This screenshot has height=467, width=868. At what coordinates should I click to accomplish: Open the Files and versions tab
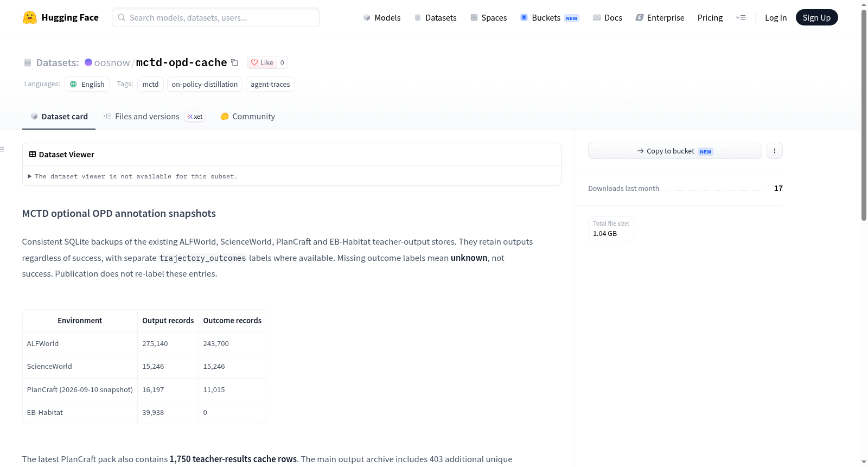tap(154, 117)
